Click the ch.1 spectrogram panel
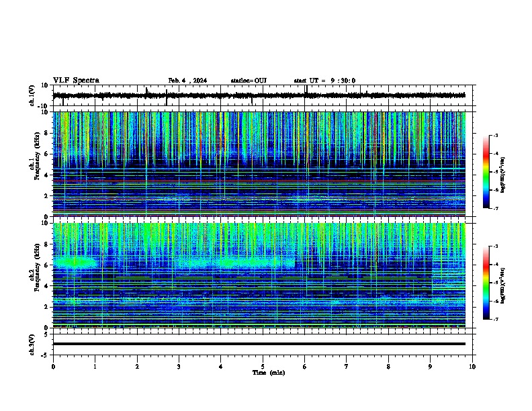This screenshot has width=532, height=411. click(x=259, y=164)
